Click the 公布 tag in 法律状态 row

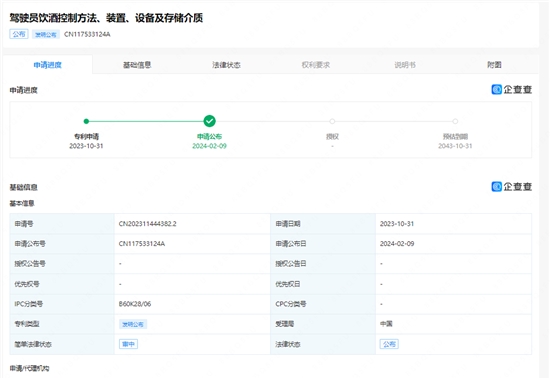click(x=389, y=344)
